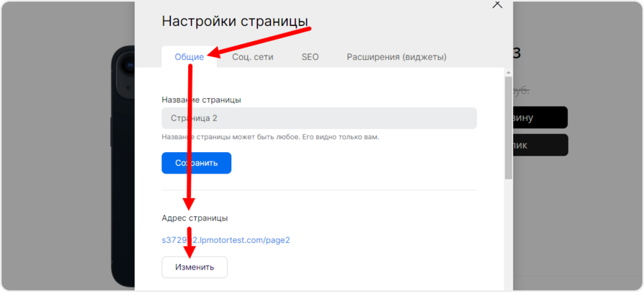
Task: Click the lower black one-click buy button
Action: pos(540,145)
